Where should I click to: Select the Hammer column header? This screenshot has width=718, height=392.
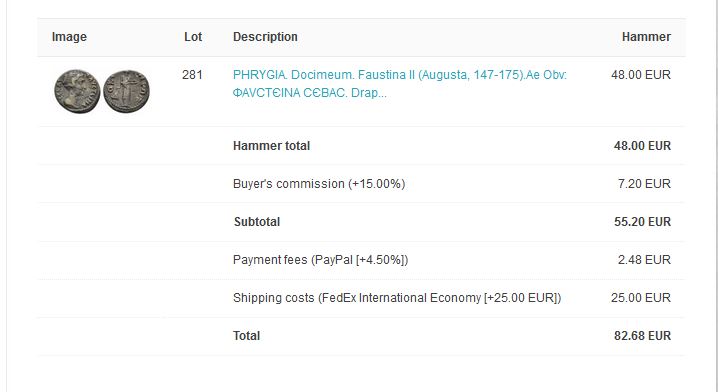tap(646, 37)
